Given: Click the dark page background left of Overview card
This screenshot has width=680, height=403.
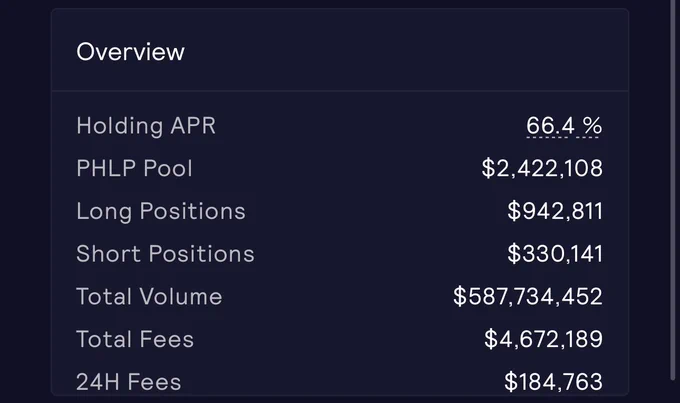Looking at the screenshot, I should (25, 202).
